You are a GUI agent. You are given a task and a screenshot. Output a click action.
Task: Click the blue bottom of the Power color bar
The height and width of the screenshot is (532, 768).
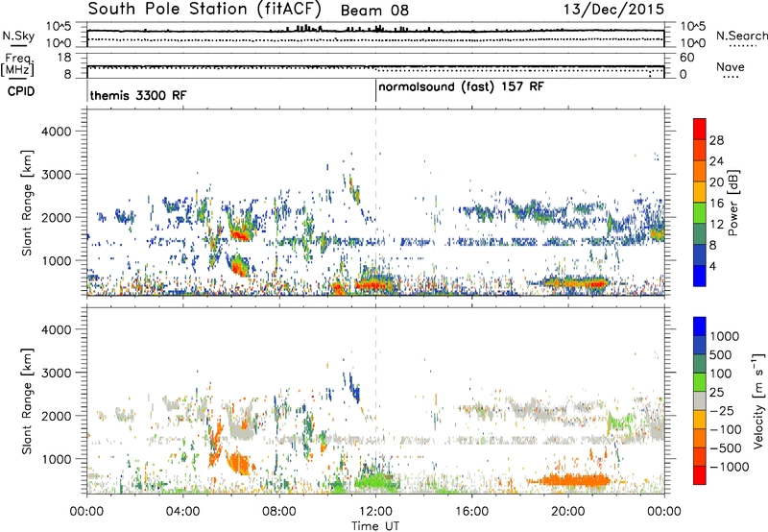click(x=700, y=276)
